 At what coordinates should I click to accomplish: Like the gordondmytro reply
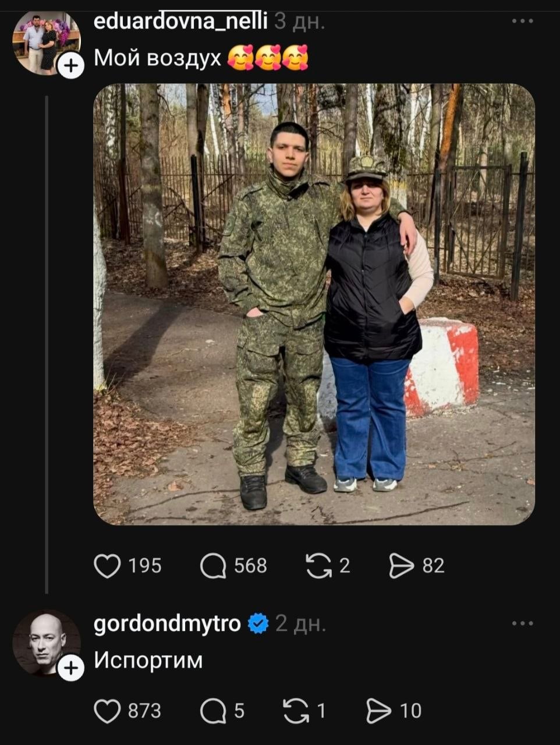coord(108,711)
